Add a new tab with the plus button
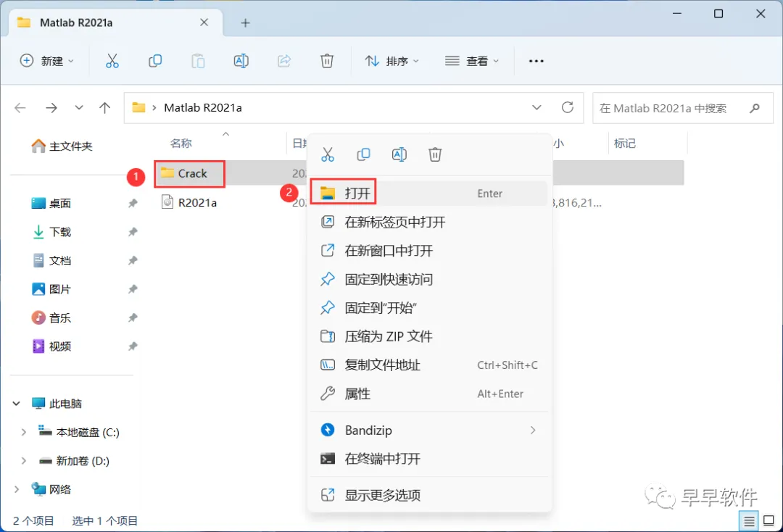The height and width of the screenshot is (532, 783). [x=245, y=23]
